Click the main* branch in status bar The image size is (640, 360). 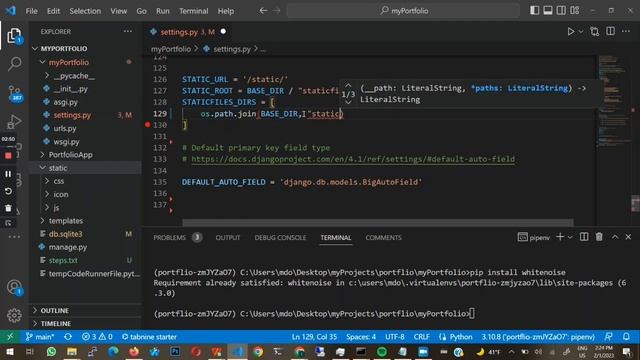40,337
